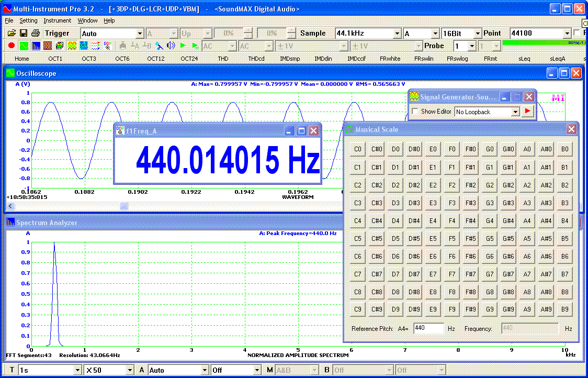Open the DDP viewer icon
Viewport: 588px width, 378px height.
108,46
